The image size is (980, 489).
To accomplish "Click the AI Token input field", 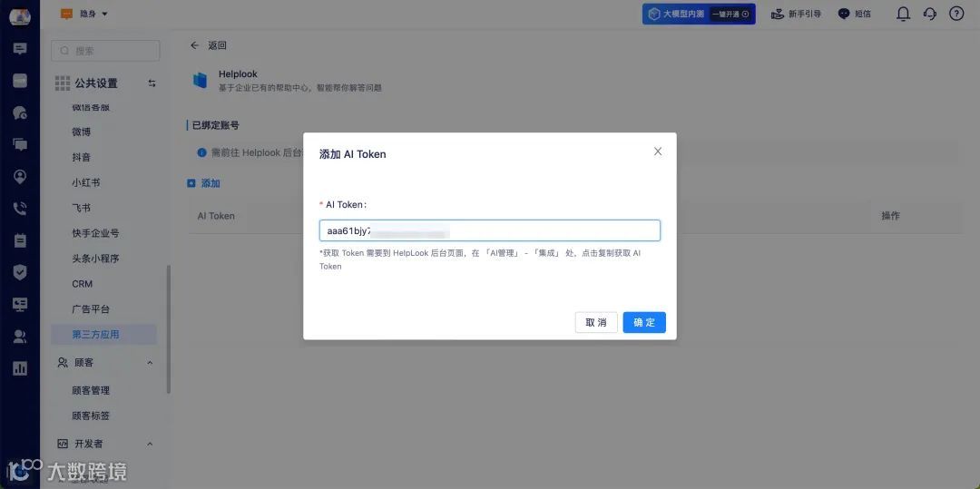I will [x=489, y=230].
